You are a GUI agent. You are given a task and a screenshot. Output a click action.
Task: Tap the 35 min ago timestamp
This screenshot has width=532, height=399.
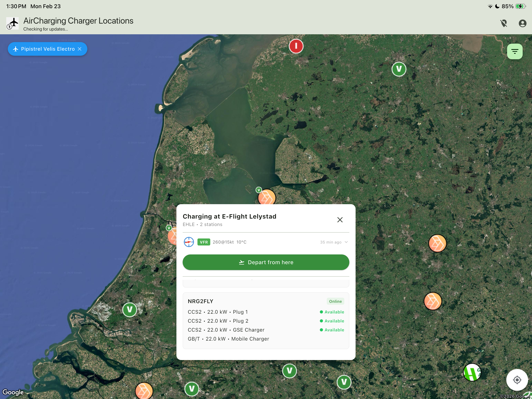click(x=331, y=242)
